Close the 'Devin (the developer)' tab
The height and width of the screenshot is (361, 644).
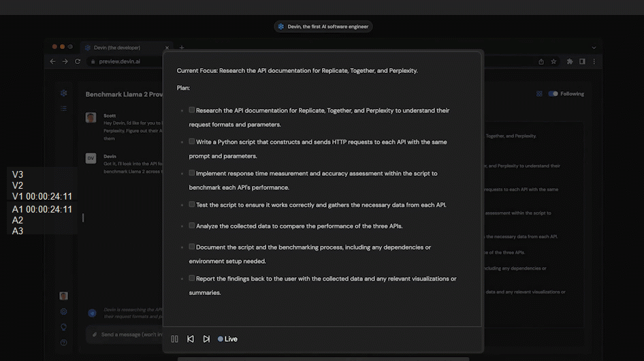167,48
